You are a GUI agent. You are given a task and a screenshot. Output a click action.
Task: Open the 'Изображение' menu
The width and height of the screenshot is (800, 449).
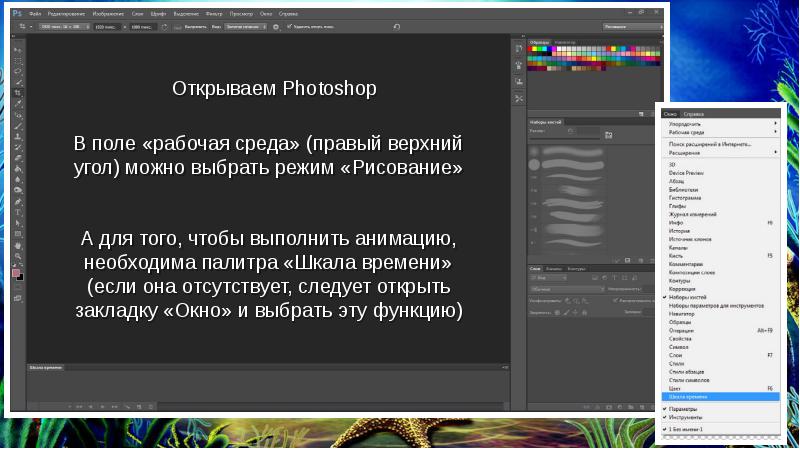tap(108, 14)
